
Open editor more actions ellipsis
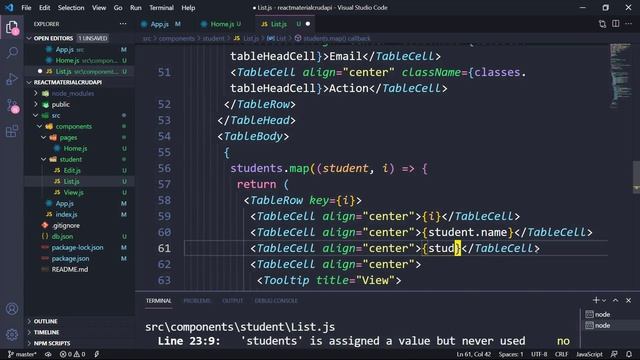click(x=629, y=24)
